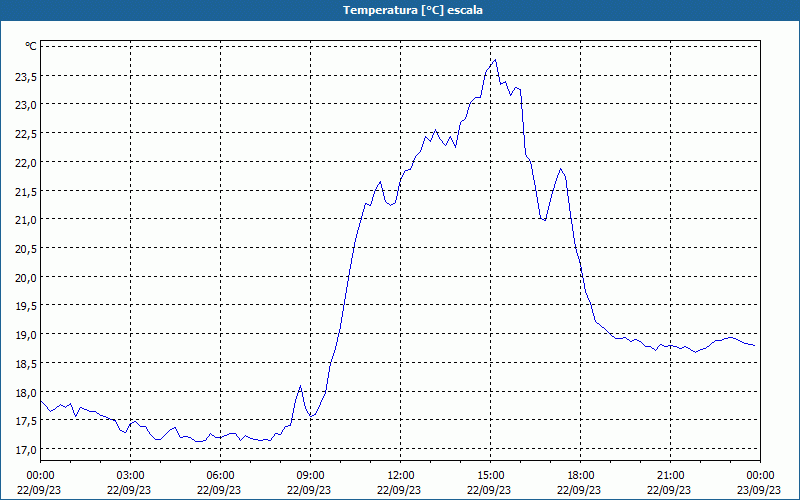Click the 00:00 22/09/23 start label

tap(39, 483)
